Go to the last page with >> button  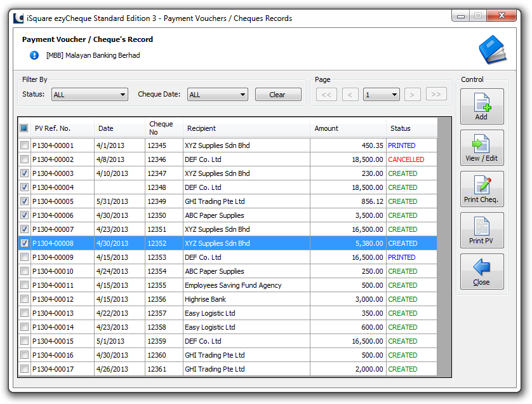(x=436, y=94)
